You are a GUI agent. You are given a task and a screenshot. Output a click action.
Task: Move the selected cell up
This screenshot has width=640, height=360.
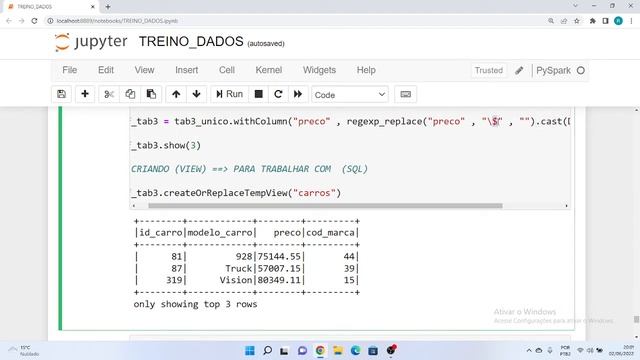[x=176, y=94]
